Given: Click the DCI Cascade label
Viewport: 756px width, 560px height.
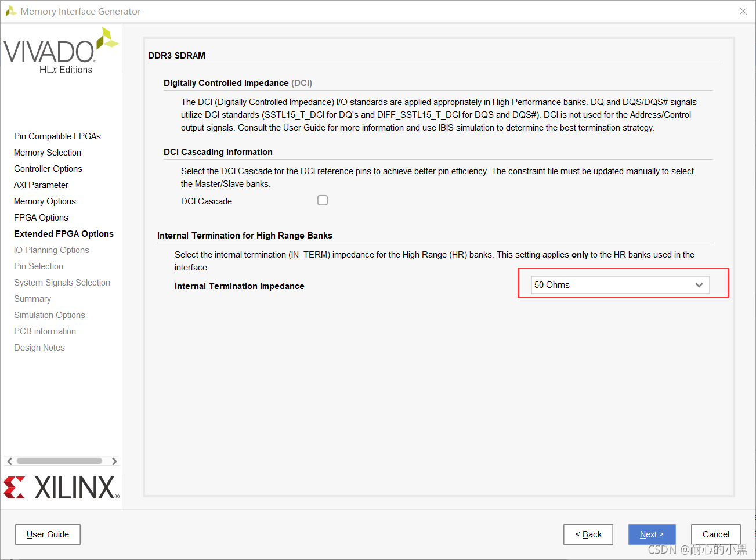Looking at the screenshot, I should coord(207,201).
